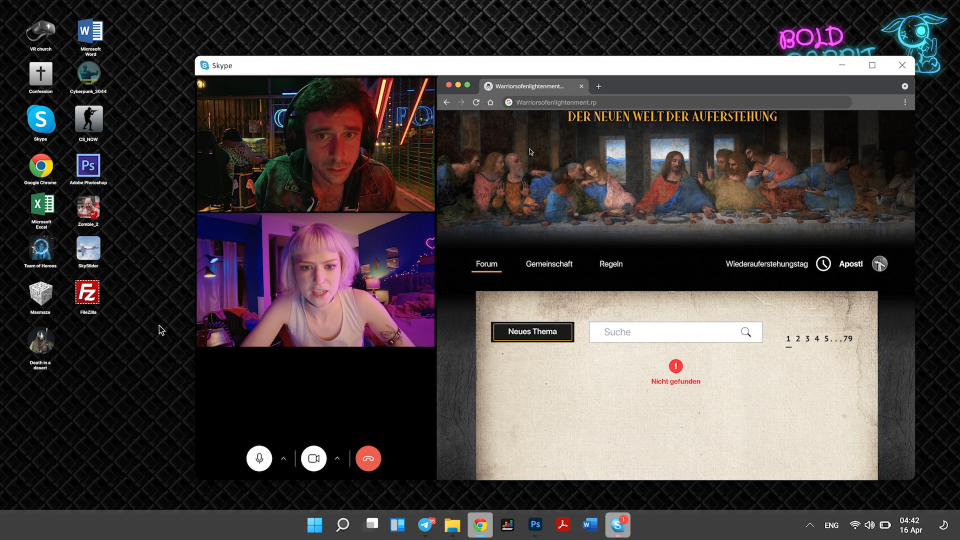Expand microphone options chevron next to the mic button

click(283, 459)
